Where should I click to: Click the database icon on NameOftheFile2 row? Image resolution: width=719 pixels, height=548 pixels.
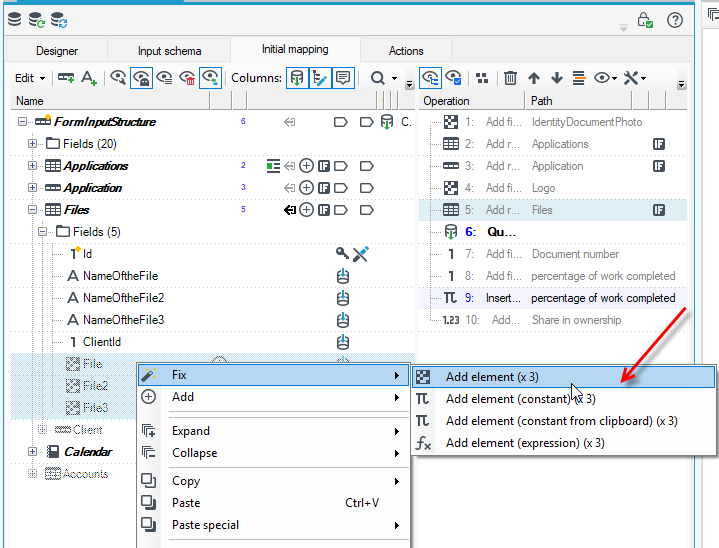(343, 298)
